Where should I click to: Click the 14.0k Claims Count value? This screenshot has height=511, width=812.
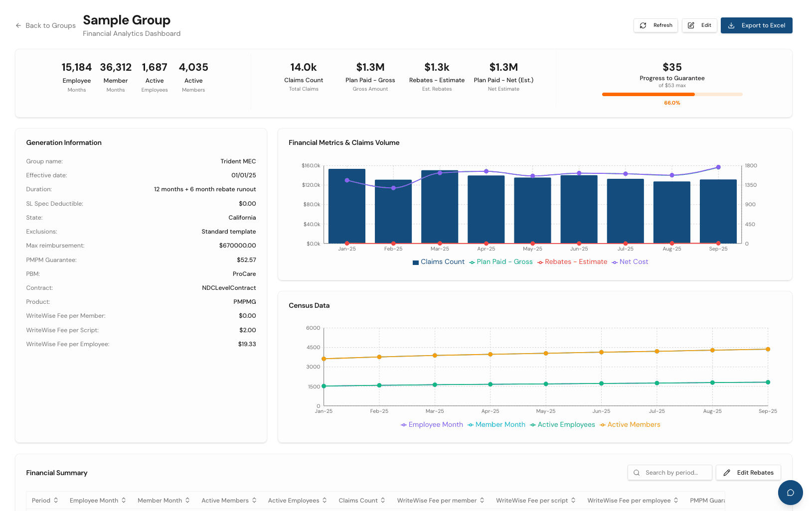pyautogui.click(x=304, y=67)
